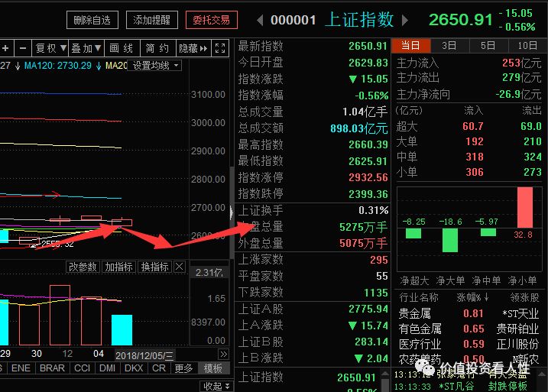Sort by 涨幅% column arrow

(486, 297)
